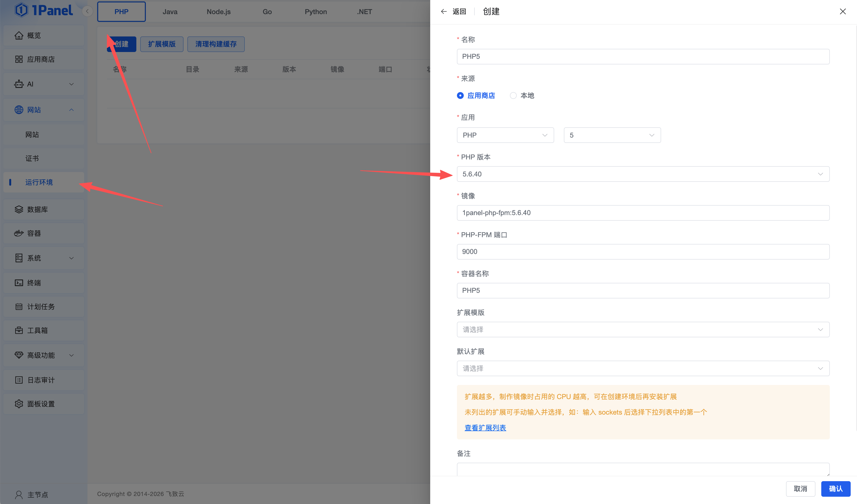Click the 数据库 layers icon

pos(19,209)
